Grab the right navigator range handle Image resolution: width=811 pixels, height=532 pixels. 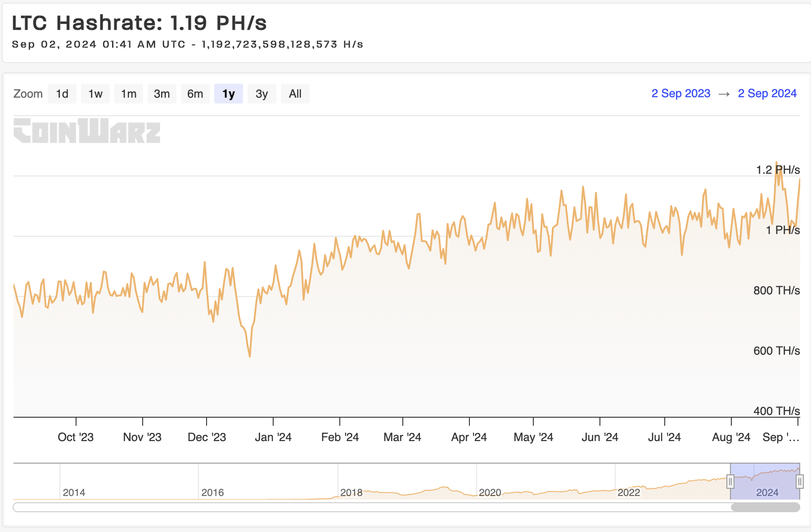[800, 482]
